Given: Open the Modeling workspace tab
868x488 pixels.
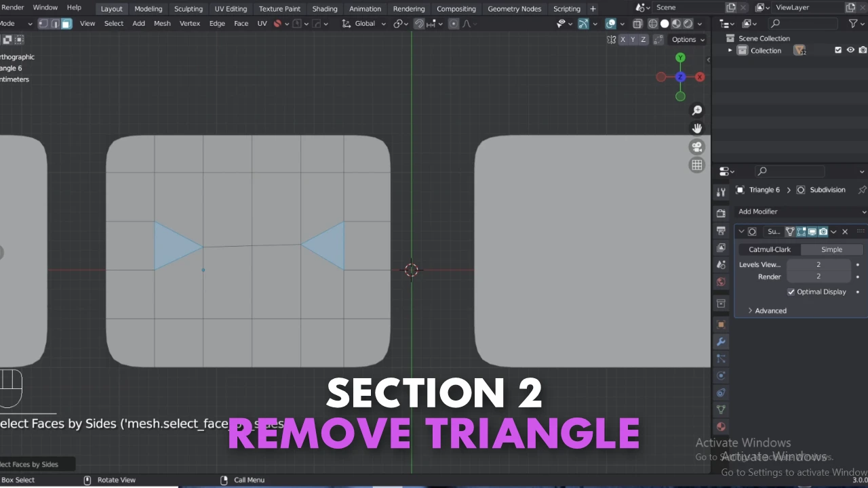Looking at the screenshot, I should [148, 8].
